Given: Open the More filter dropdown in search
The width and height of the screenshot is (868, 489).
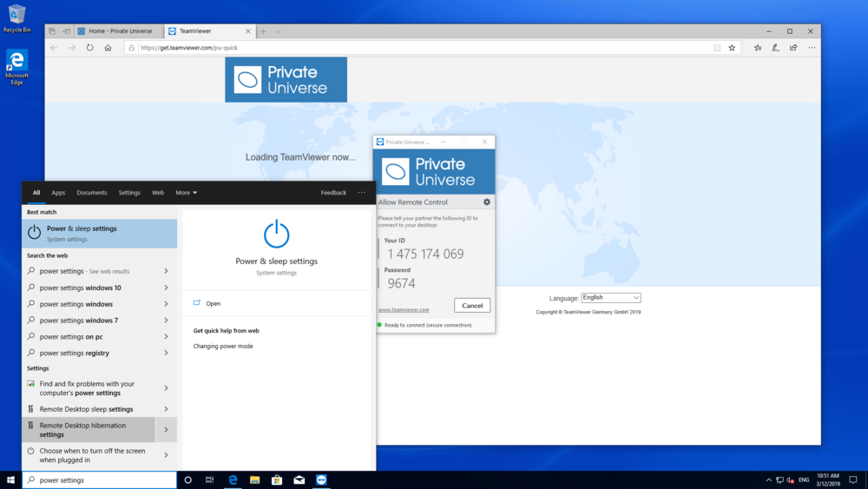Looking at the screenshot, I should pos(186,193).
